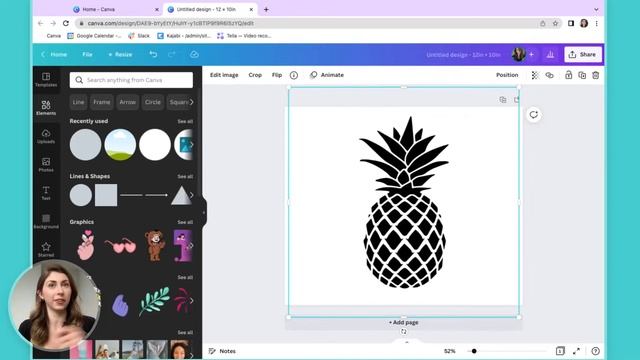Open the insights chart icon
640x360 pixels.
[x=550, y=54]
